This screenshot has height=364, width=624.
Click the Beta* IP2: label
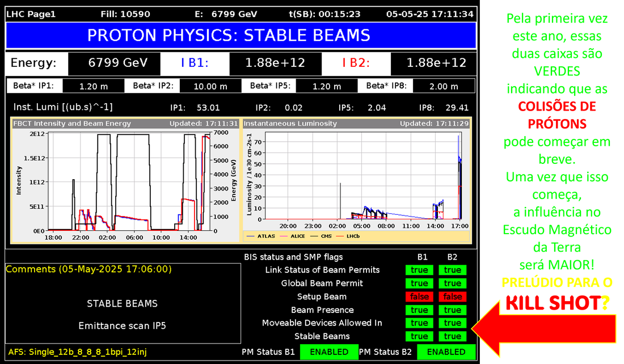(153, 86)
